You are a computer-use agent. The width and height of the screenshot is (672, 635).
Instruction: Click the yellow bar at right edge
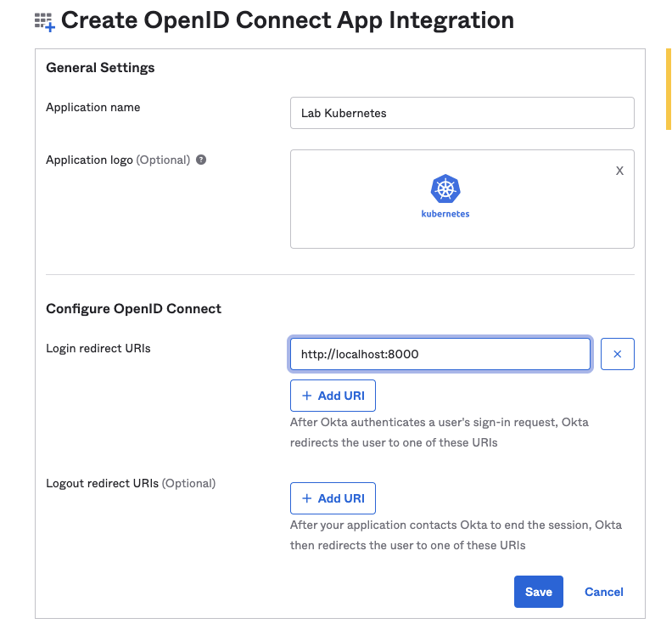(x=669, y=89)
